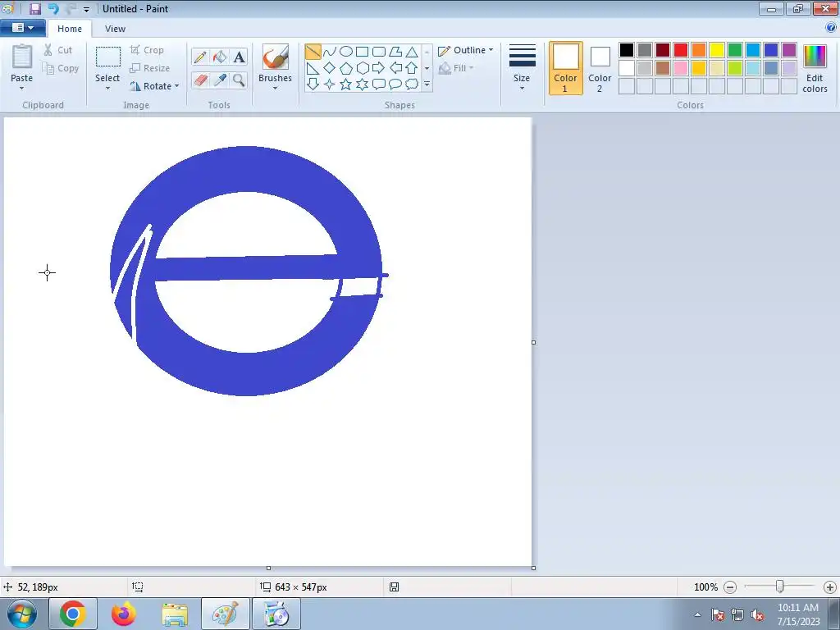Expand the Shapes gallery more arrow
Viewport: 840px width, 630px height.
coord(427,84)
